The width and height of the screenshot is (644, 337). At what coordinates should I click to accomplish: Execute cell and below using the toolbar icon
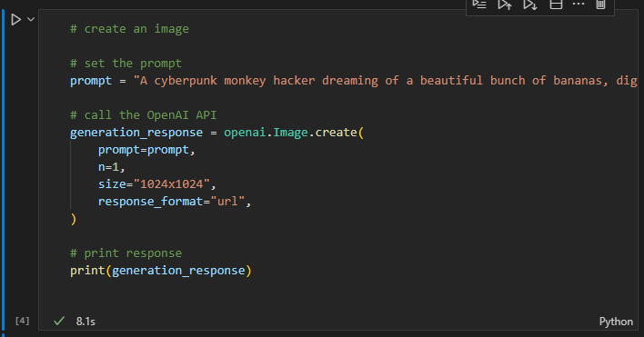[530, 5]
